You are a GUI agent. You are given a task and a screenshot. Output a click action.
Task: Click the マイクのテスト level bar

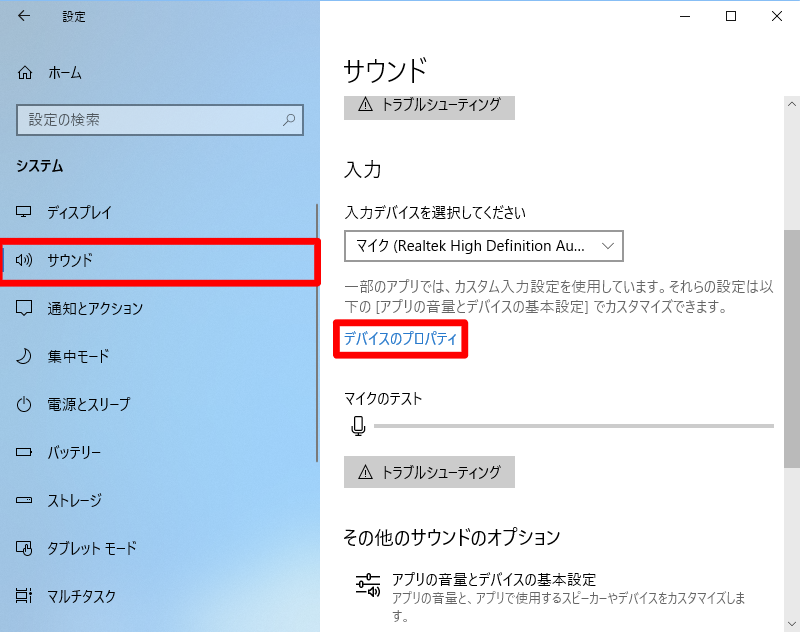574,425
